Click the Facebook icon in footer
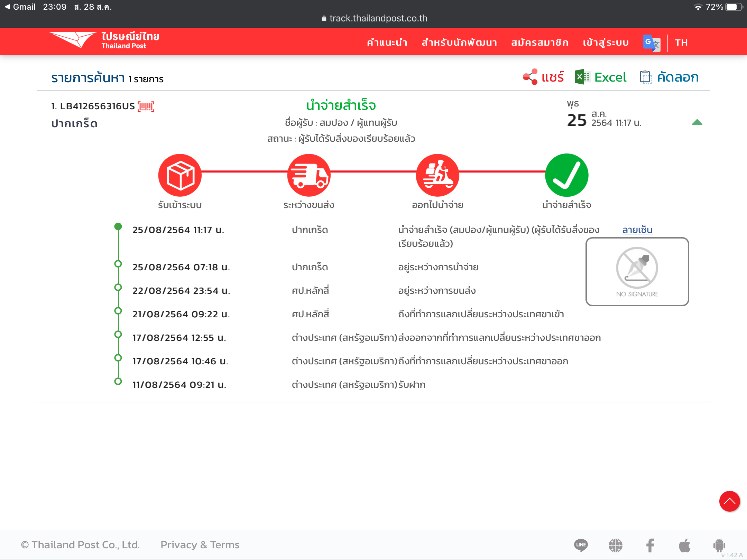Screen dimensions: 747x560 (650, 545)
